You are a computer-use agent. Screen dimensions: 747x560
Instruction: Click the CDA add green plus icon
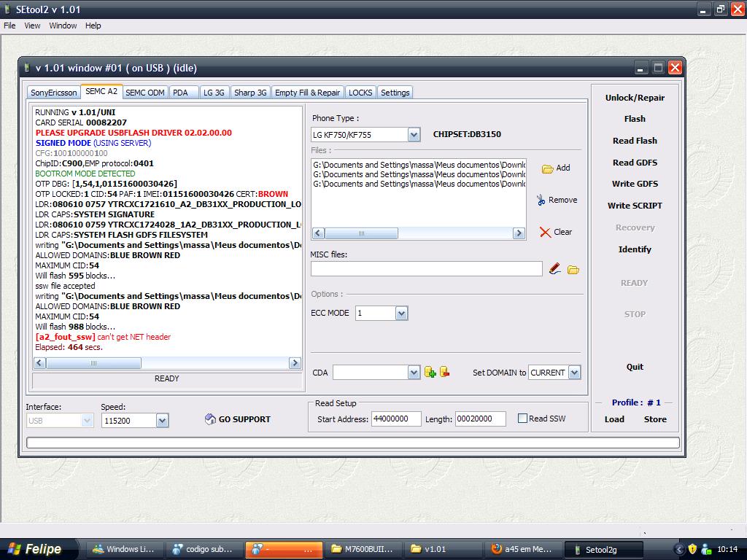click(430, 373)
